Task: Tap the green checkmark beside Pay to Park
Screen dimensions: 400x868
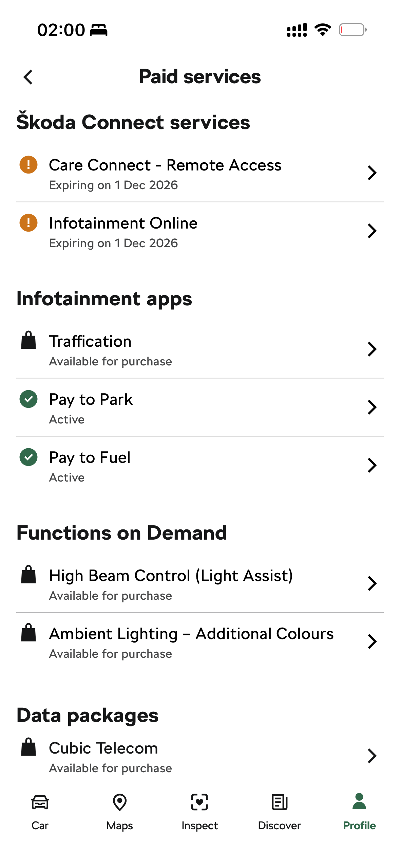Action: pyautogui.click(x=28, y=399)
